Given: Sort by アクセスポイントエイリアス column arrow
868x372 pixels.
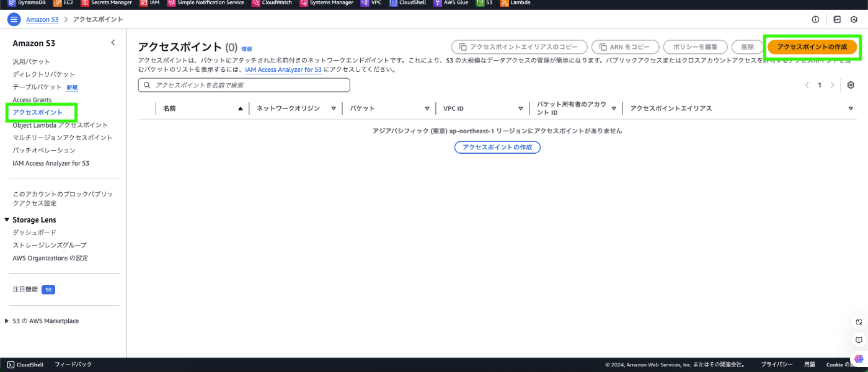Looking at the screenshot, I should (x=851, y=108).
